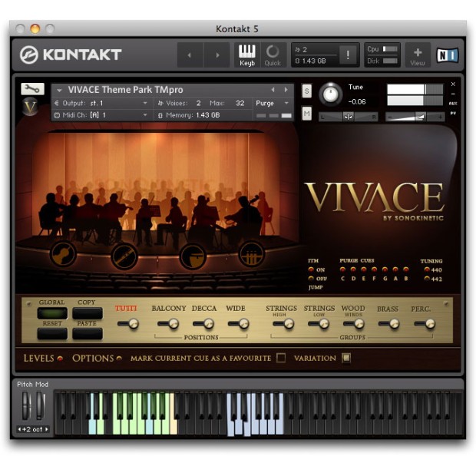Click the Perc. group knob
476x476 pixels.
pyautogui.click(x=430, y=324)
